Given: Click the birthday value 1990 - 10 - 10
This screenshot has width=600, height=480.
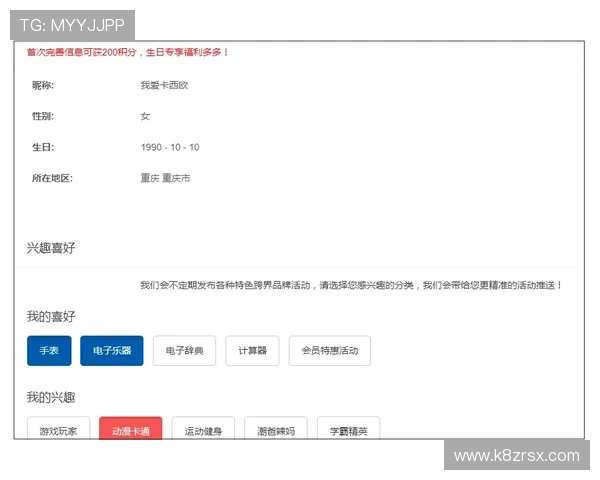Looking at the screenshot, I should click(x=170, y=147).
